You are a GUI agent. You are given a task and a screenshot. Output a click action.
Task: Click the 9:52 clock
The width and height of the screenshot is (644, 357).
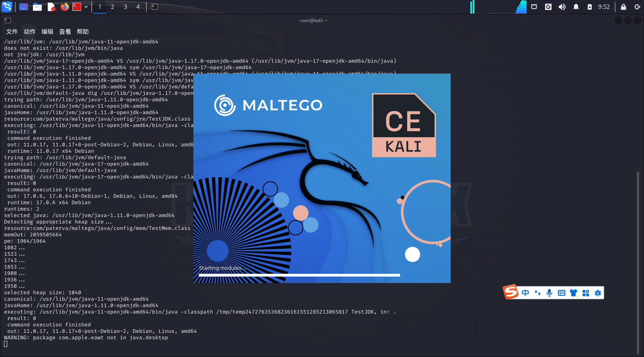coord(604,7)
